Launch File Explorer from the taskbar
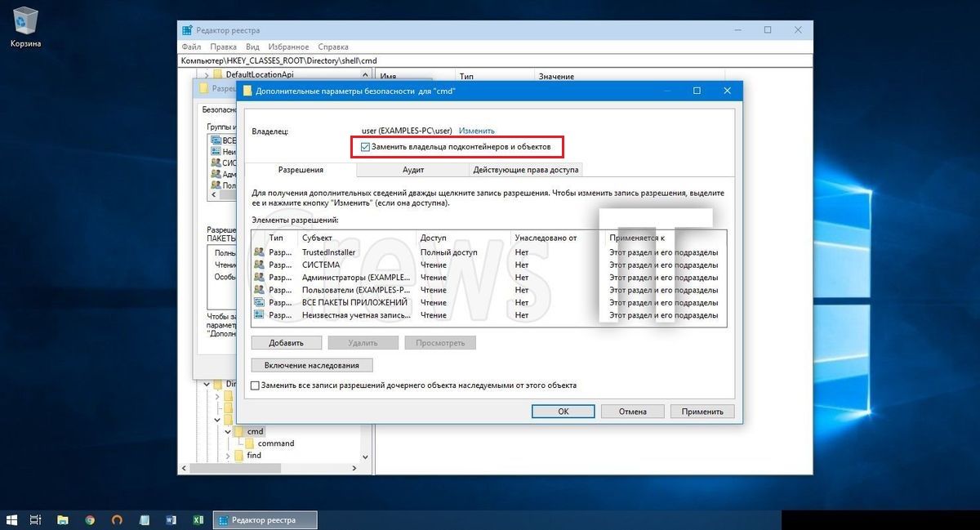The image size is (980, 530). click(x=62, y=519)
